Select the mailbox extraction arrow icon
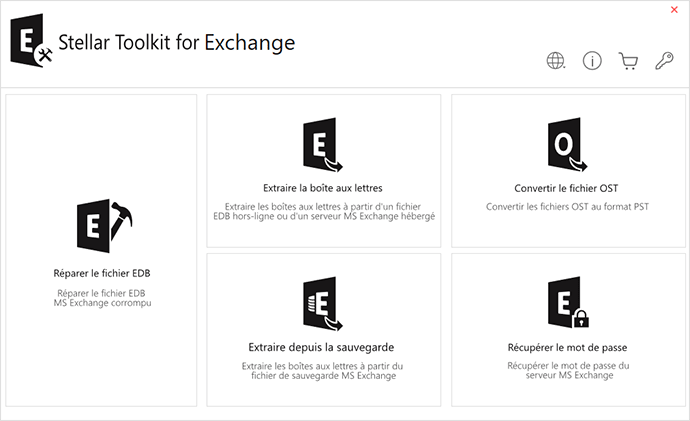 [x=323, y=148]
